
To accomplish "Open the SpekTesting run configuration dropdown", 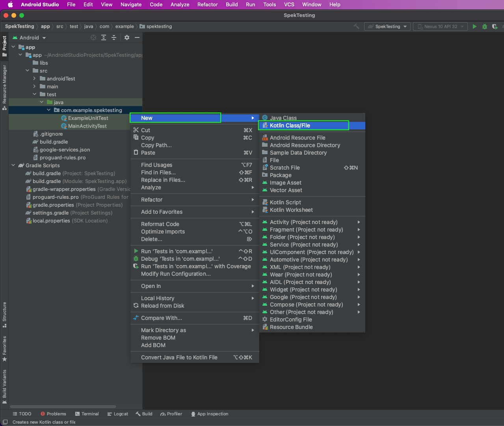I will pos(387,26).
